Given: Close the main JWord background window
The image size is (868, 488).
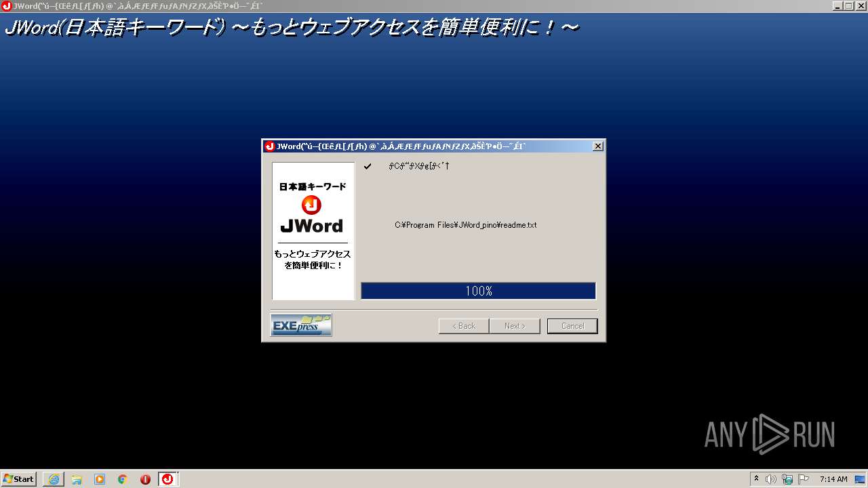Looking at the screenshot, I should pyautogui.click(x=860, y=6).
